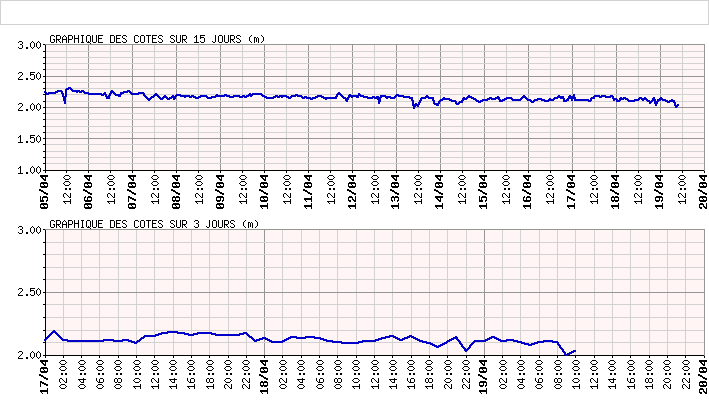Click 20/04 date label on 3-day chart
This screenshot has width=709, height=400.
pyautogui.click(x=704, y=376)
